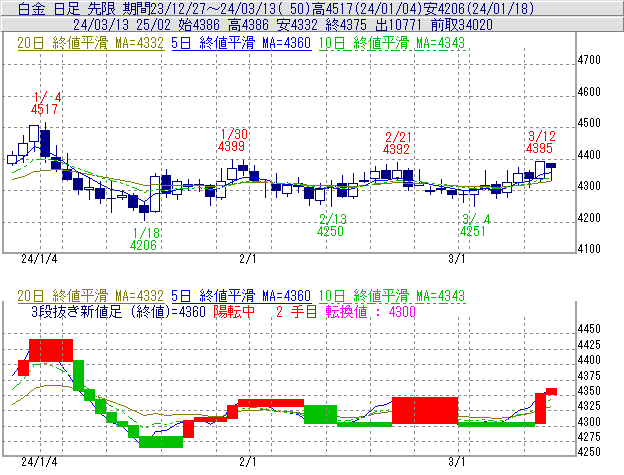
Task: Click the large red block at 1/4 top
Action: [x=51, y=350]
